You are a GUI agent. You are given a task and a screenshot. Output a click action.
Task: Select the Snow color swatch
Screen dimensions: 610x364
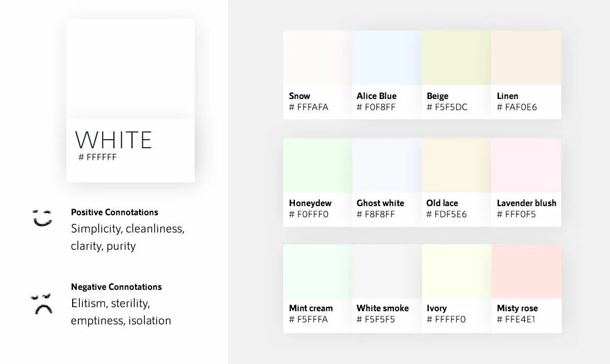(x=318, y=57)
